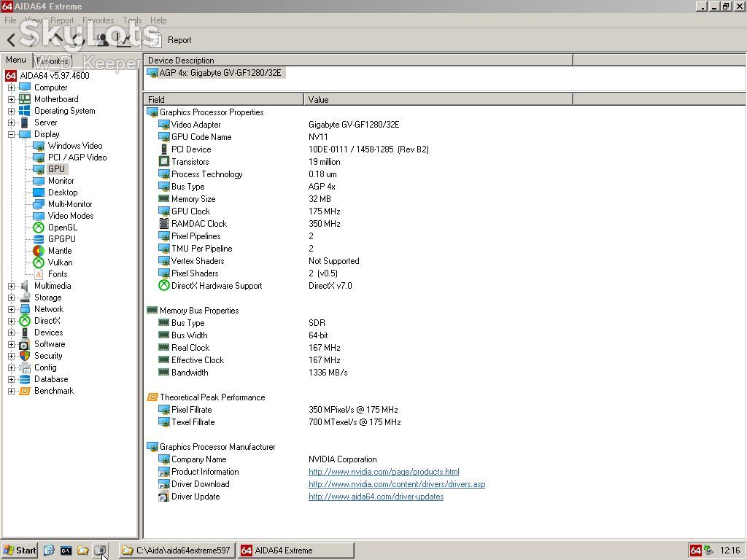Open the GPGPU page icon
This screenshot has width=747, height=560.
pos(39,239)
